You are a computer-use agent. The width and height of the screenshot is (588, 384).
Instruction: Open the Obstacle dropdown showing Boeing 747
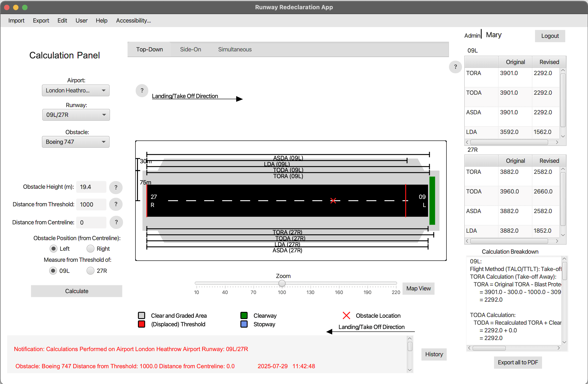click(x=76, y=142)
